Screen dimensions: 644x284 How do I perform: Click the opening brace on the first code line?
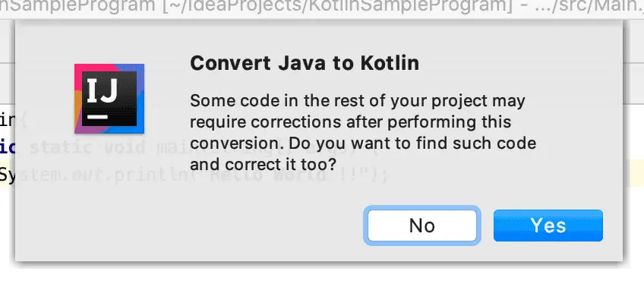pyautogui.click(x=24, y=122)
